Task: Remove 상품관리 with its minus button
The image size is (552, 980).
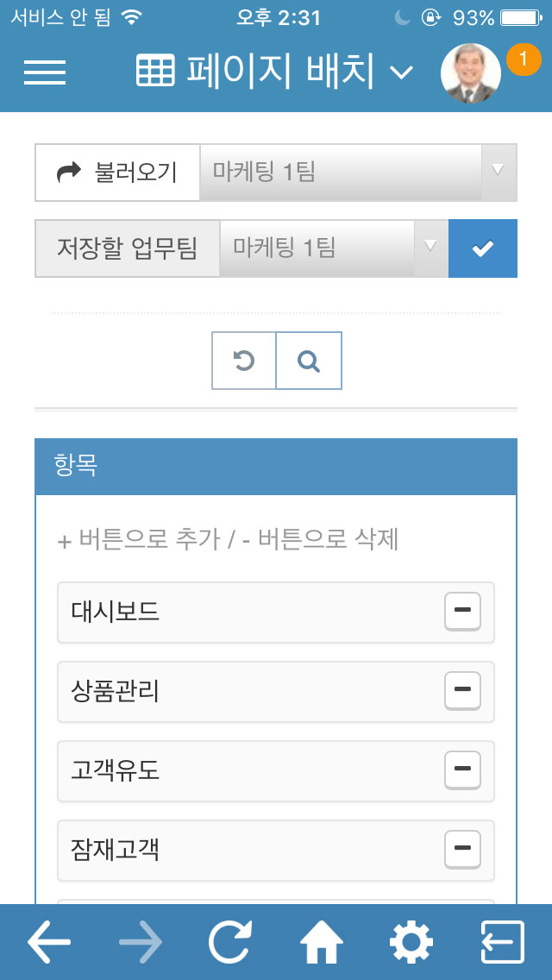Action: click(x=462, y=691)
